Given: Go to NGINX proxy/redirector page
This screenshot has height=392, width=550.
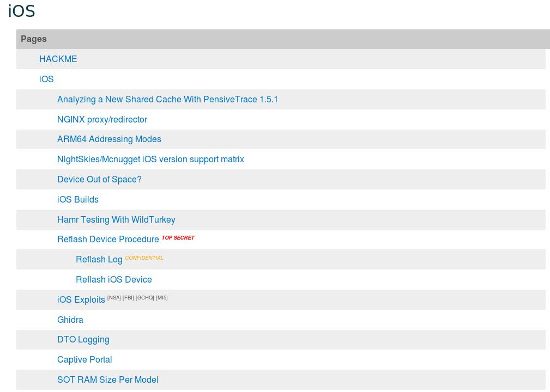Looking at the screenshot, I should point(102,120).
